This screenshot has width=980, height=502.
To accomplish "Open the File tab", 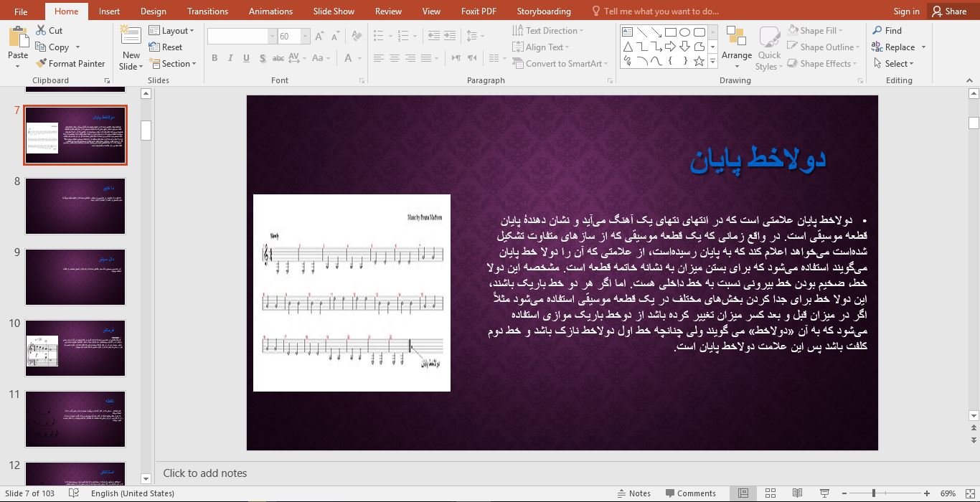I will point(21,11).
